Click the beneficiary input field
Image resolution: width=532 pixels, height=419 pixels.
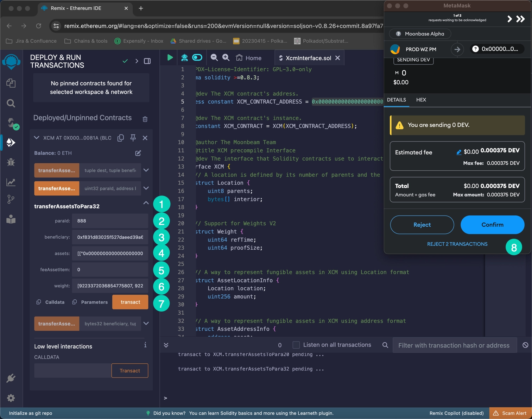pyautogui.click(x=110, y=237)
